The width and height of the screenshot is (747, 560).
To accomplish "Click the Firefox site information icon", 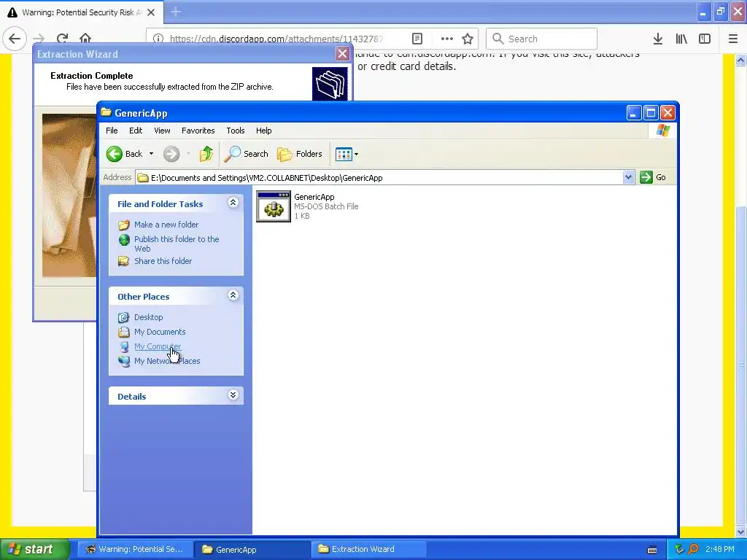I will 158,39.
